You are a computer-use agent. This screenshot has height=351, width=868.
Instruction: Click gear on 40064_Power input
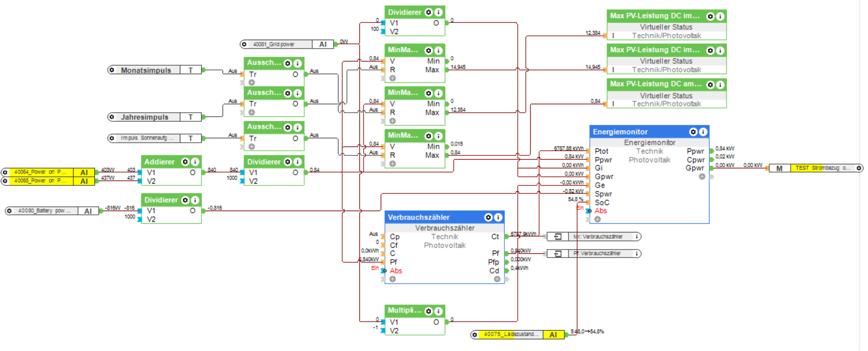(x=5, y=172)
